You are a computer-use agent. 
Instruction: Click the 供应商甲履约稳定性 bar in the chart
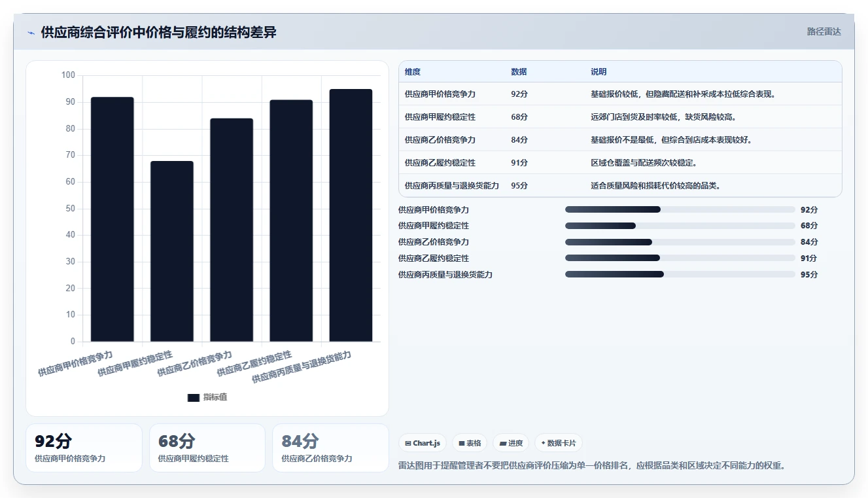172,251
